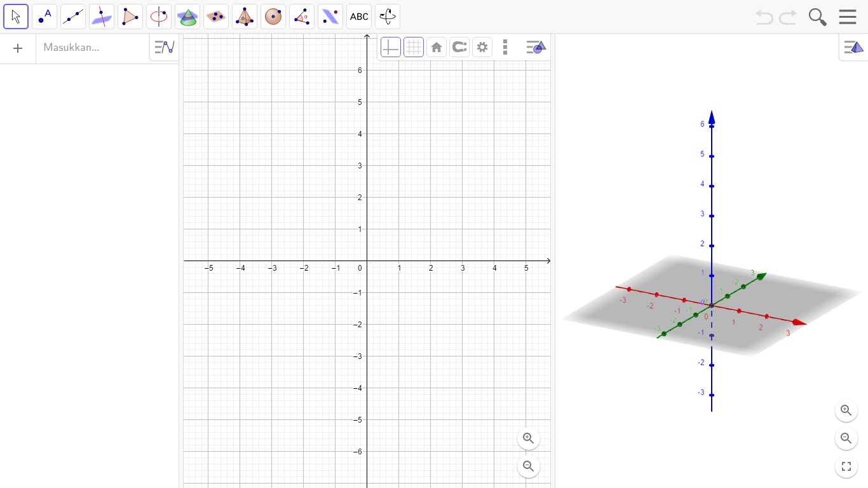Select the Pyramid tool
This screenshot has height=488, width=868.
[244, 16]
